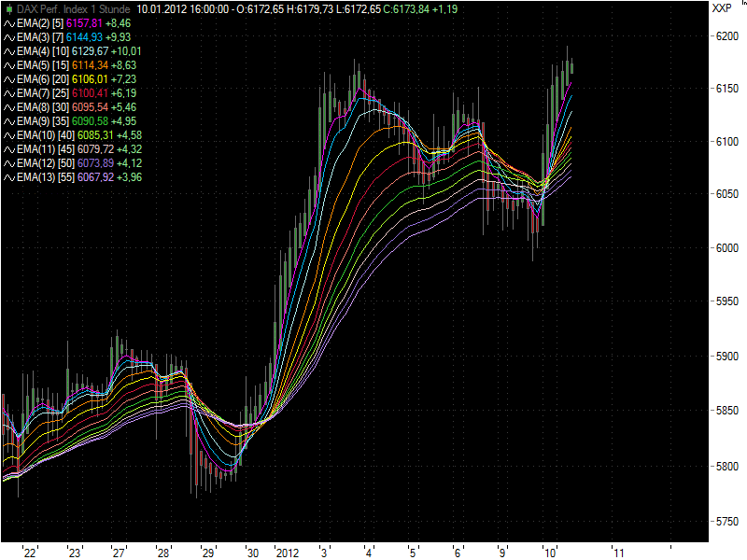Click the date label 30 on the time axis
The height and width of the screenshot is (560, 747).
point(253,553)
